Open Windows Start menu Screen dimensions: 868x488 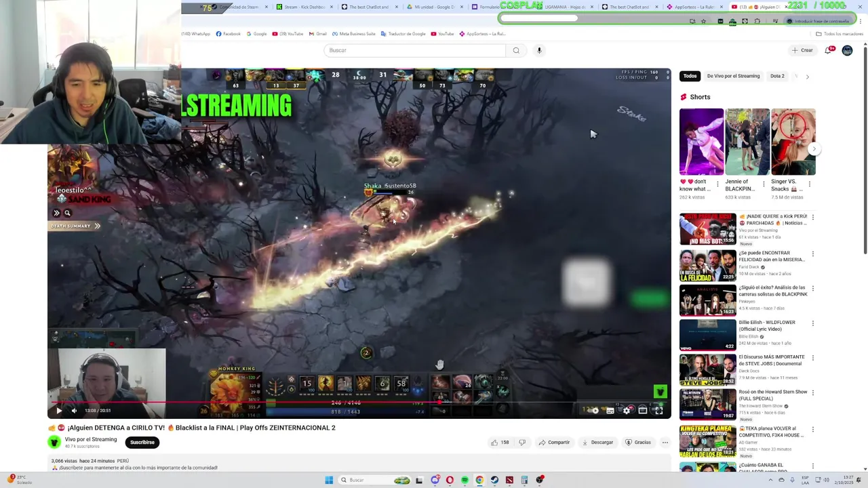point(329,480)
